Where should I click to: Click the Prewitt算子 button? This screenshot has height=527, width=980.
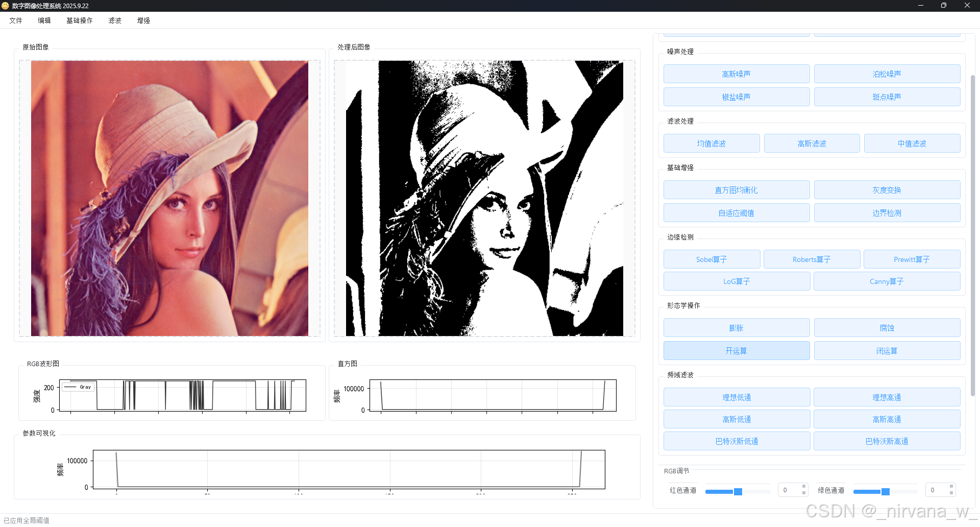[x=912, y=259]
